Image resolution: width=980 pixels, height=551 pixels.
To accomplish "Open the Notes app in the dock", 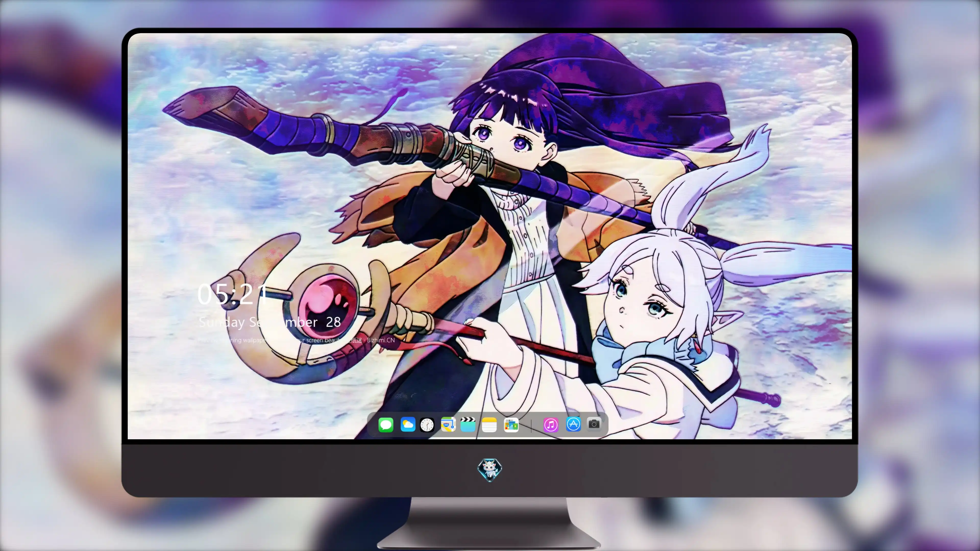I will [489, 425].
